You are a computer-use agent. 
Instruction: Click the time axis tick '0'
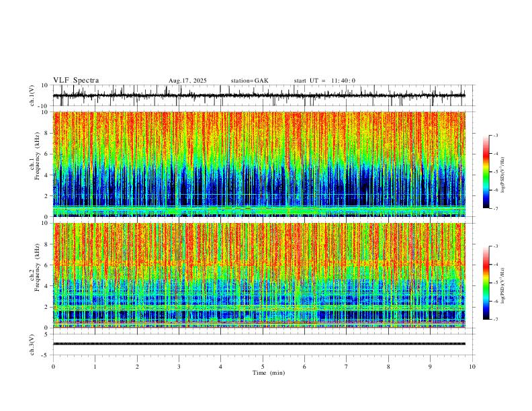53,367
